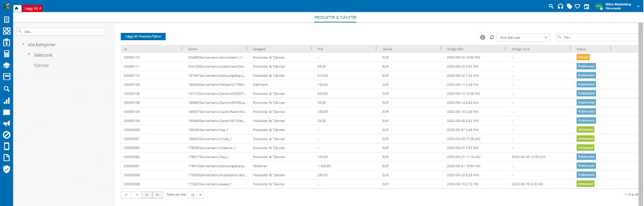Click the red Lägg till + button
This screenshot has width=644, height=206.
[x=32, y=8]
